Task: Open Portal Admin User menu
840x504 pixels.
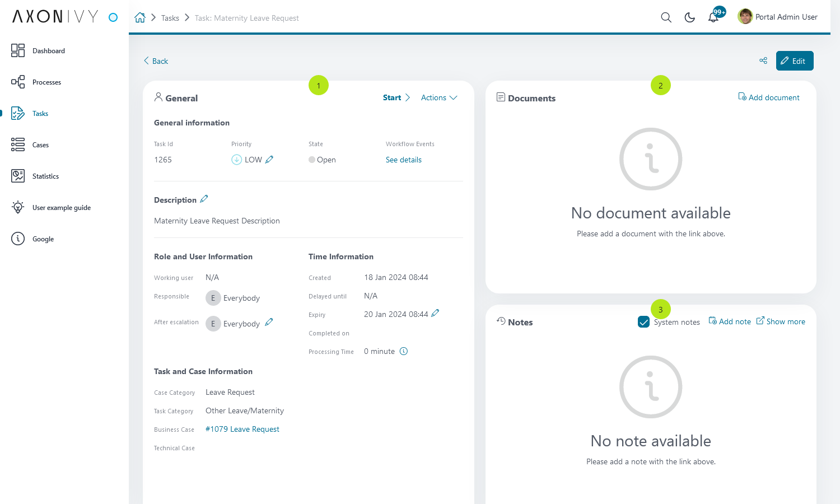Action: tap(778, 17)
